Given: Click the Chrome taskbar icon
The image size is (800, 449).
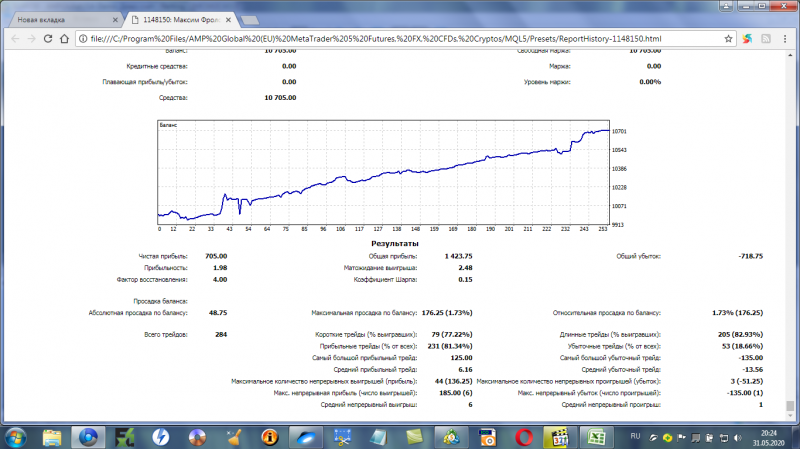Looking at the screenshot, I should (88, 438).
